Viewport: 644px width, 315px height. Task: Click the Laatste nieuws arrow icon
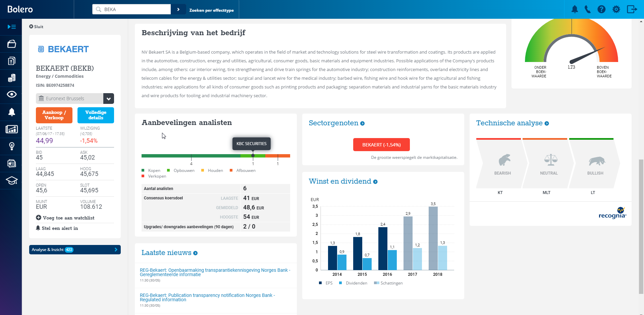coord(195,253)
